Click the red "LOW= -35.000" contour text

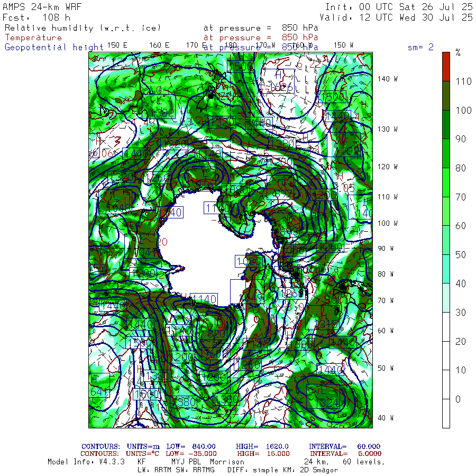point(191,454)
